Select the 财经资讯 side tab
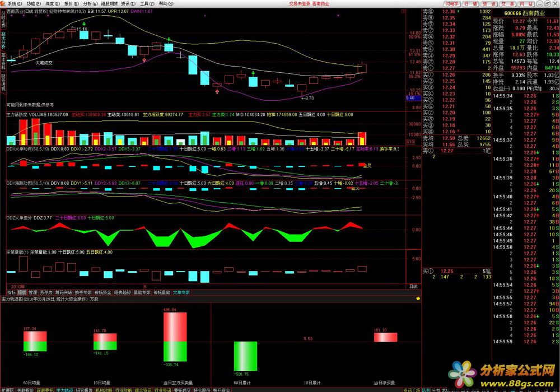This screenshot has width=560, height=392. pos(3,82)
